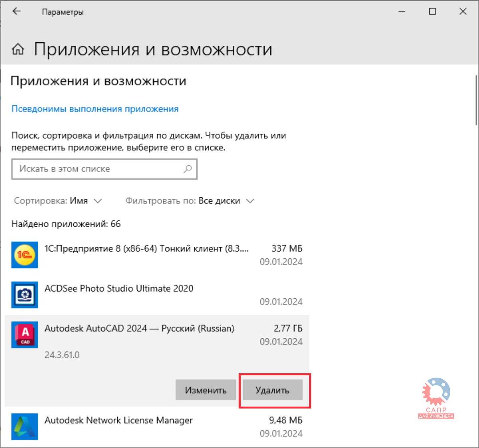This screenshot has height=448, width=479.
Task: Click the Искать в этом списке field
Action: pyautogui.click(x=104, y=169)
